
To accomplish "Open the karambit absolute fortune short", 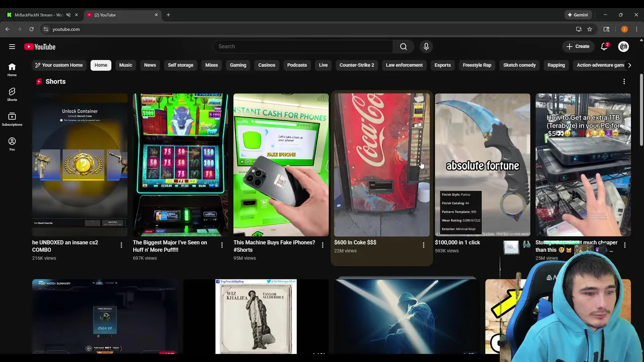I will click(x=482, y=164).
